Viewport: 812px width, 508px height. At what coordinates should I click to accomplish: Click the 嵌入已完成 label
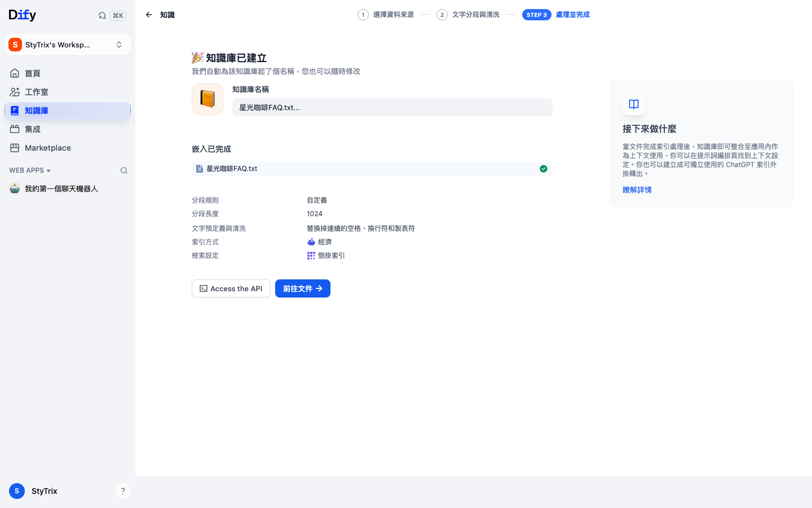(x=211, y=149)
